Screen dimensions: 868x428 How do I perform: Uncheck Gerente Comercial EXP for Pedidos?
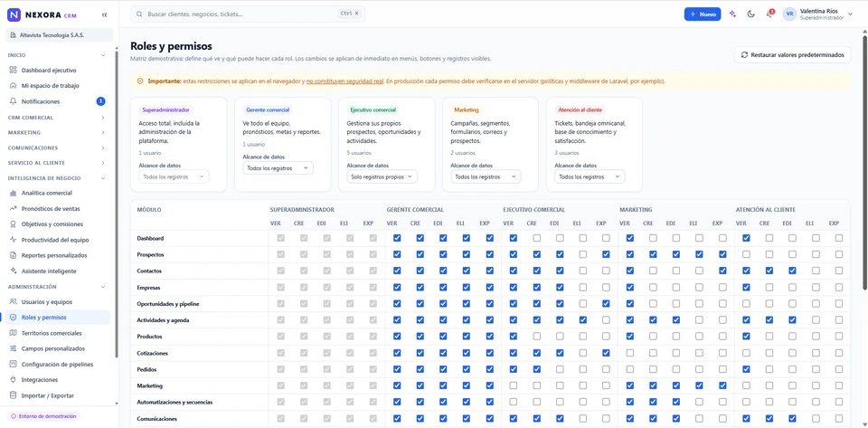tap(489, 369)
